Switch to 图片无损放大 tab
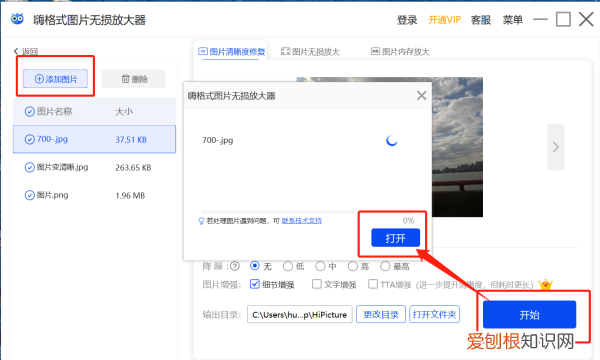Viewport: 600px width, 360px height. coord(310,51)
